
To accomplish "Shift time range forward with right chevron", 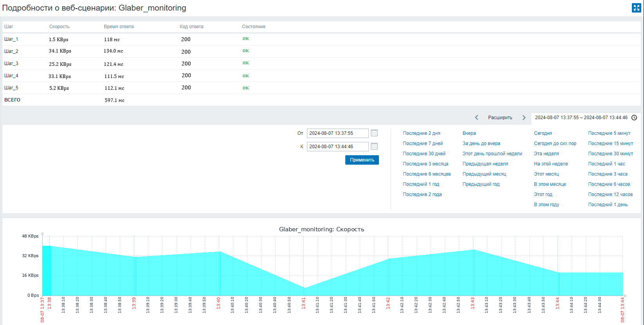I will [x=524, y=118].
